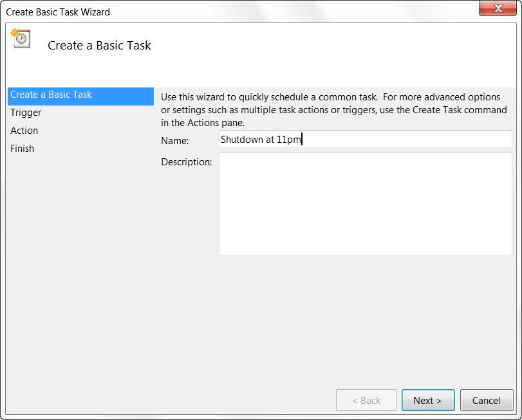The width and height of the screenshot is (522, 420).
Task: Click the Description: label
Action: [x=186, y=162]
